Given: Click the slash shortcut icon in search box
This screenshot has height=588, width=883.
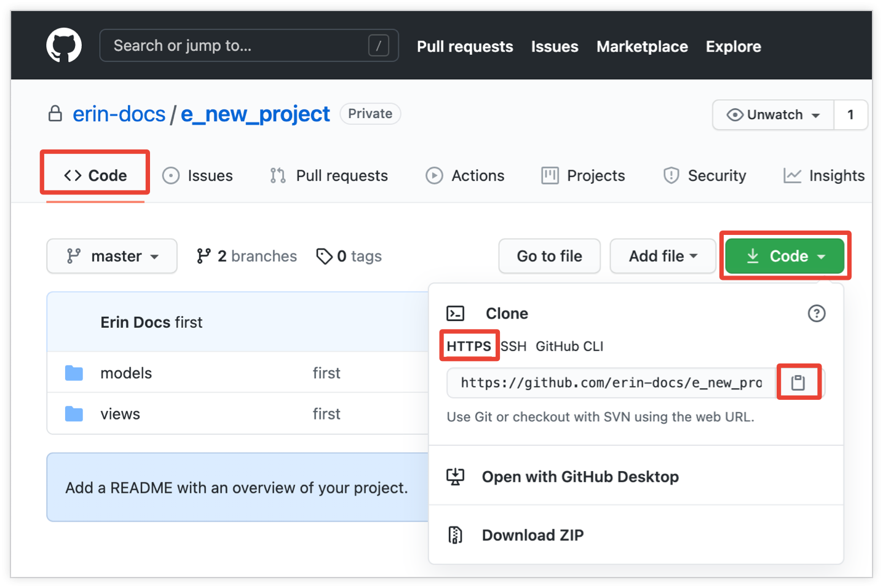Looking at the screenshot, I should (378, 46).
